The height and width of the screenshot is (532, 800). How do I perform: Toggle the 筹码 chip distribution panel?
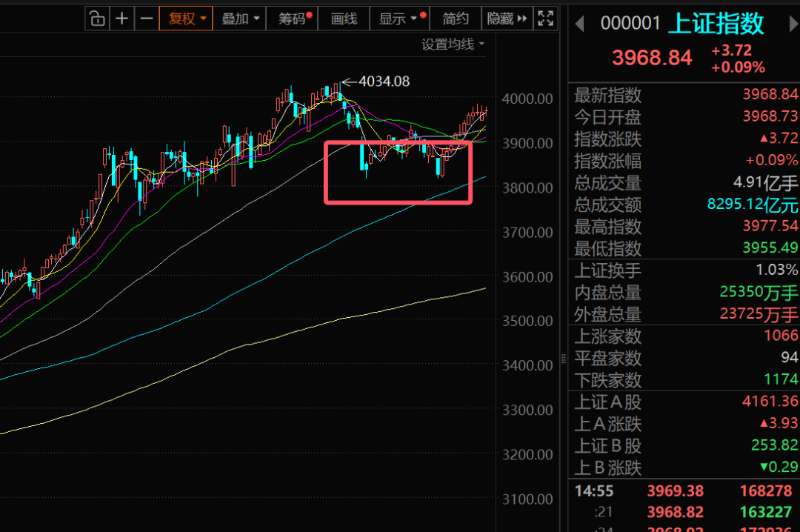click(294, 19)
